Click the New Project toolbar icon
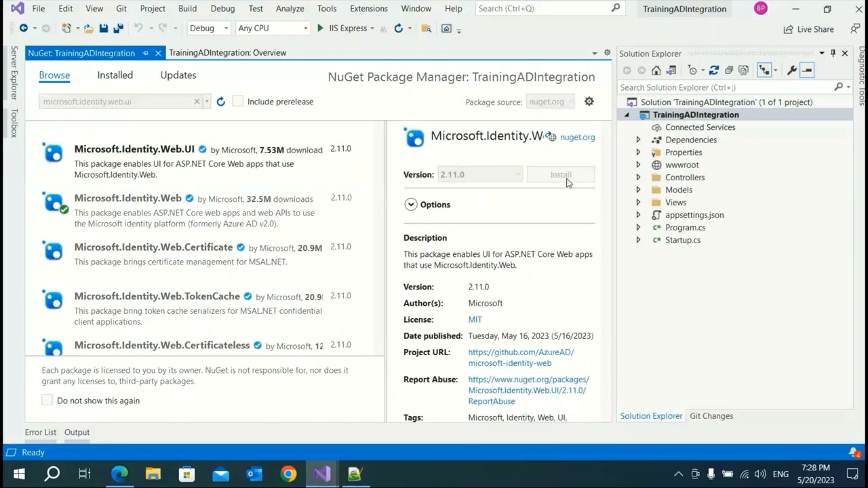This screenshot has height=488, width=868. (x=66, y=28)
